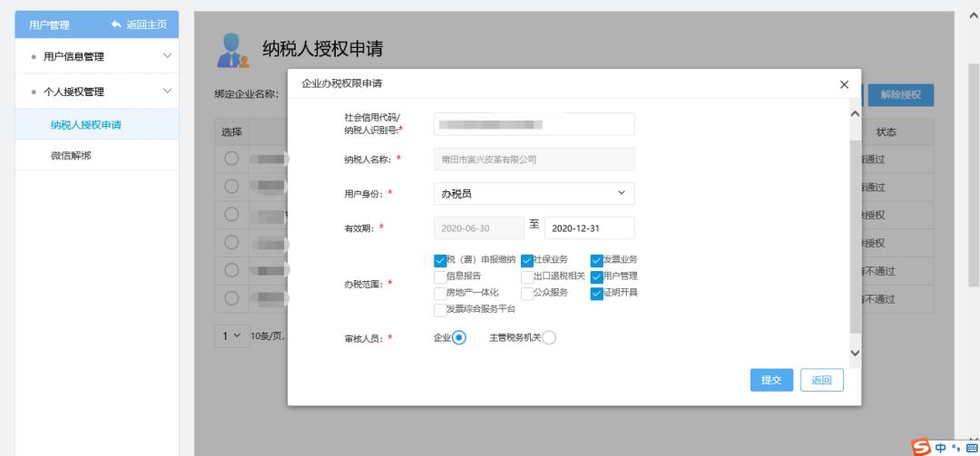Screen dimensions: 980x456
Task: Open the 用户身份 dropdown
Action: pos(534,194)
